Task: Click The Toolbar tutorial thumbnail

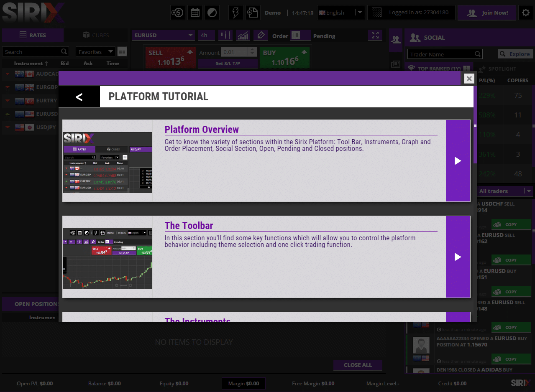Action: [x=108, y=257]
